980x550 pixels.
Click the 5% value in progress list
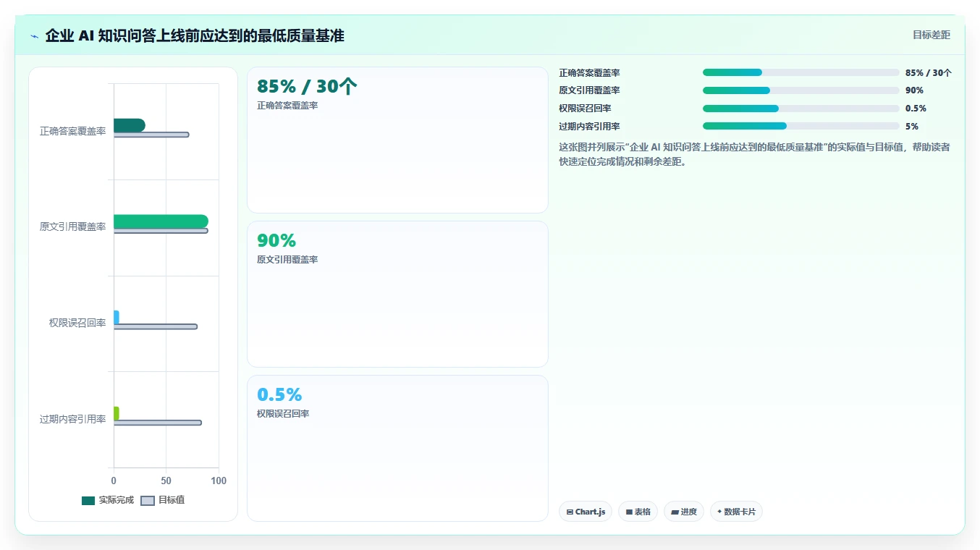coord(912,126)
